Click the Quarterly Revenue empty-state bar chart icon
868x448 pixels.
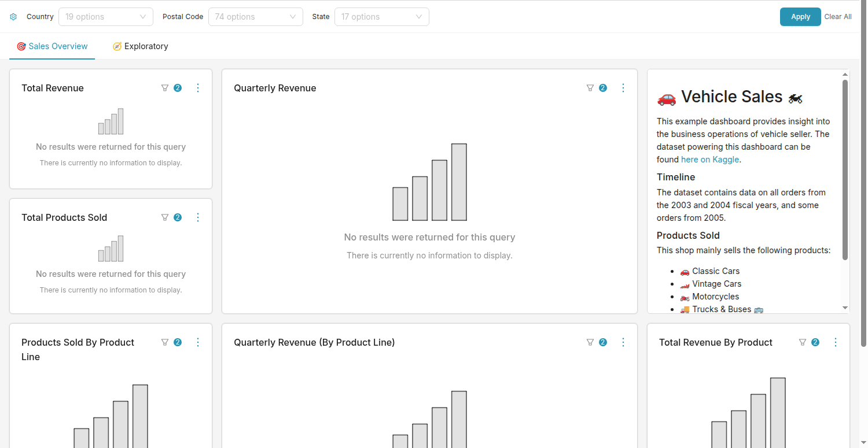pyautogui.click(x=429, y=182)
